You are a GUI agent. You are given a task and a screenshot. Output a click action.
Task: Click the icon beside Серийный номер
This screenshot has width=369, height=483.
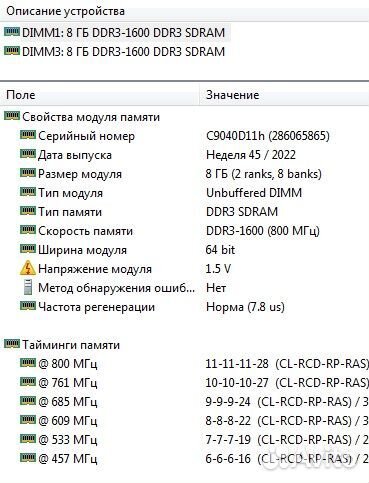28,135
